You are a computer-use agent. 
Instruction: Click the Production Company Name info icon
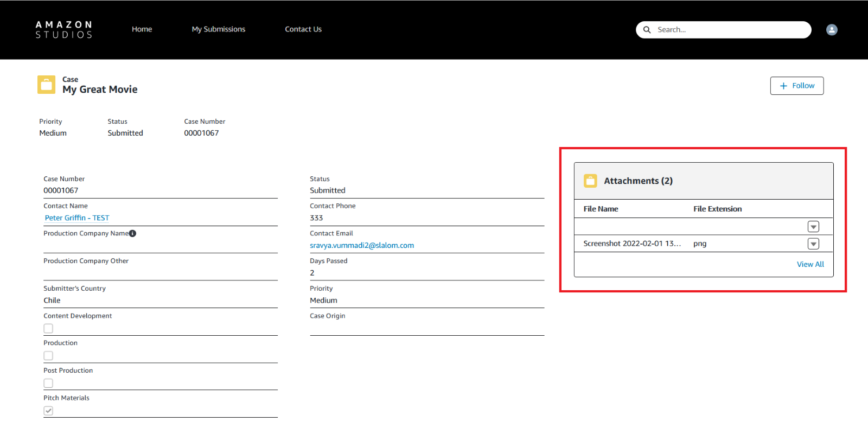point(132,233)
